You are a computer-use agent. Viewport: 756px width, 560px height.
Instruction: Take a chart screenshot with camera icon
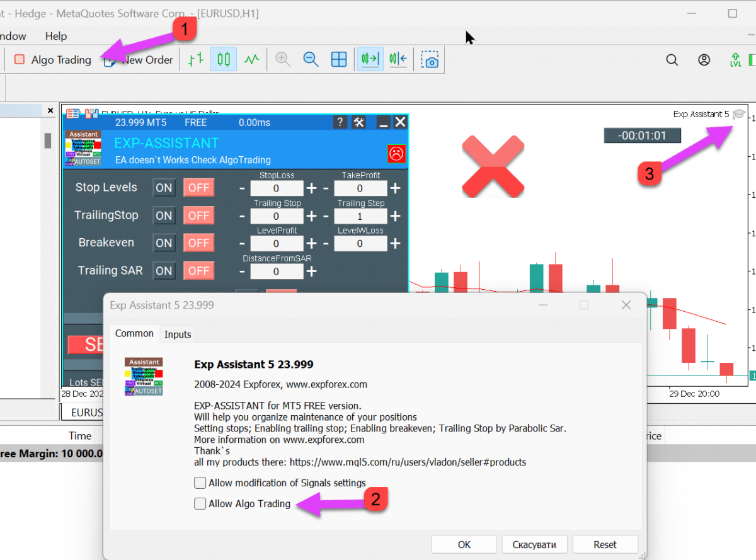click(x=430, y=60)
